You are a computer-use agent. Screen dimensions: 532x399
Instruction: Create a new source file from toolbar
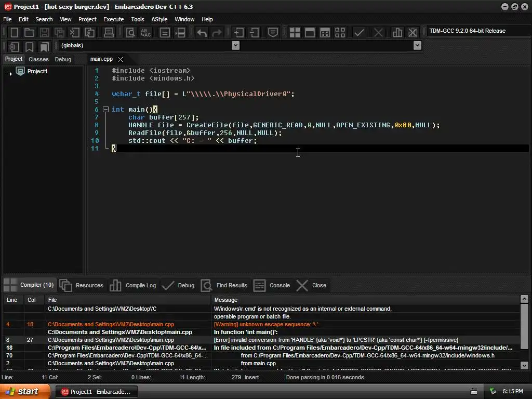click(x=14, y=33)
